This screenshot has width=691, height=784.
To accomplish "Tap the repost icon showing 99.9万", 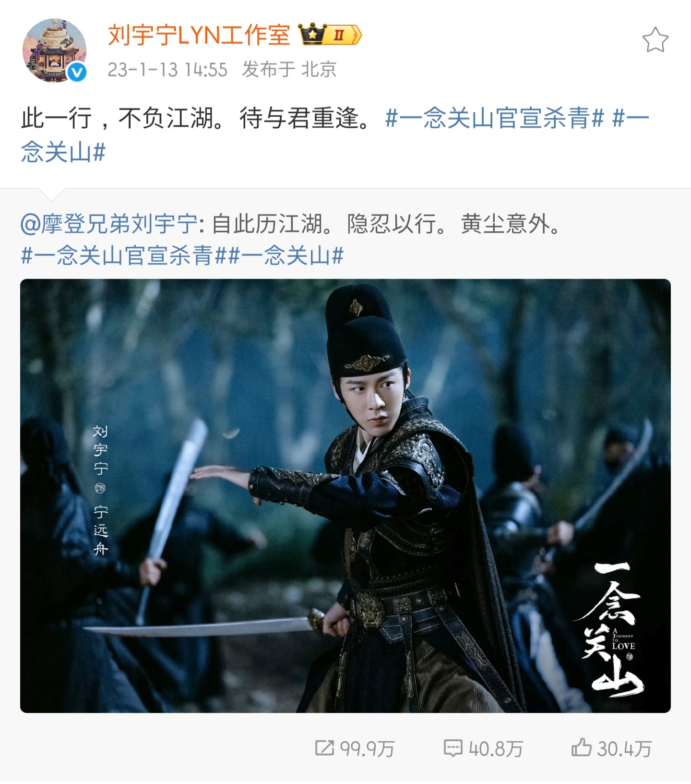I will click(324, 748).
